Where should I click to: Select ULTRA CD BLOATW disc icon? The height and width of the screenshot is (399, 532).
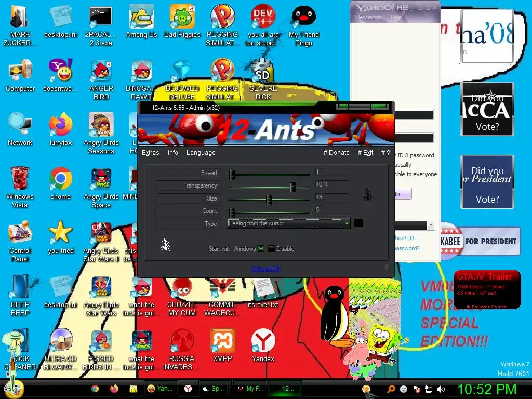pyautogui.click(x=61, y=349)
